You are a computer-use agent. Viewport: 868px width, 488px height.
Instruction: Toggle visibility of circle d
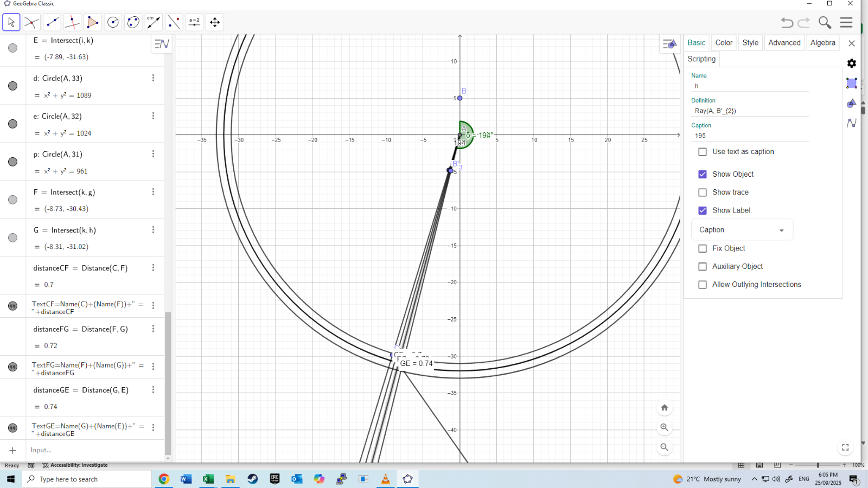pos(13,86)
